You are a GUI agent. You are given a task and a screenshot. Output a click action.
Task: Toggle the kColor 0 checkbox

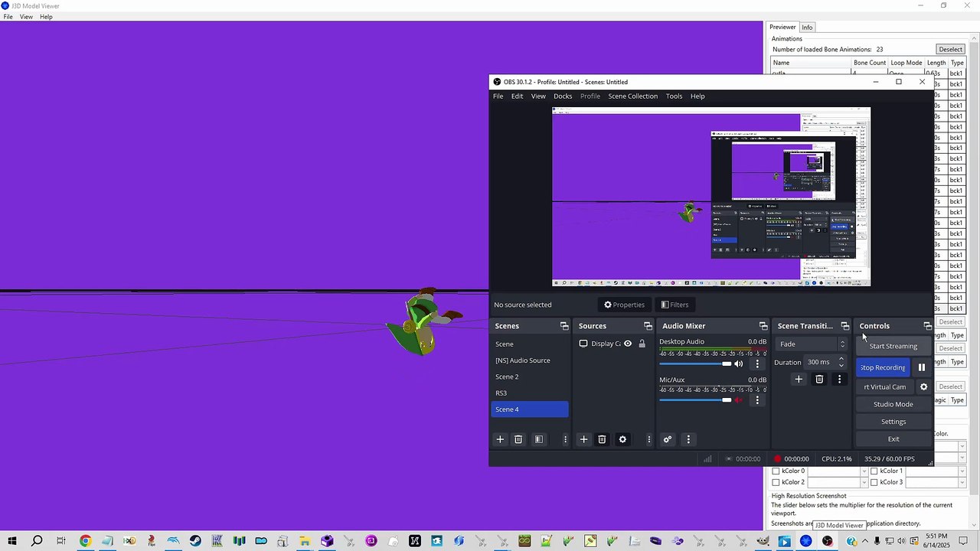click(x=776, y=471)
